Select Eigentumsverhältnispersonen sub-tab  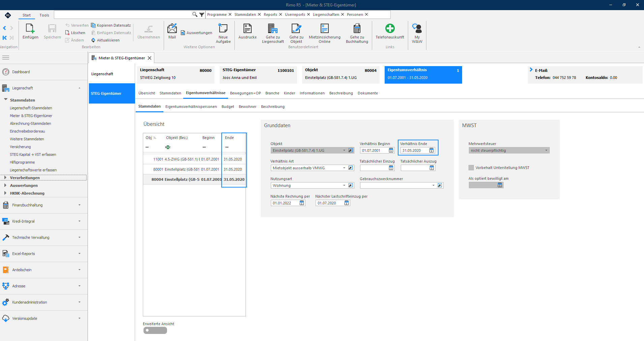click(191, 107)
